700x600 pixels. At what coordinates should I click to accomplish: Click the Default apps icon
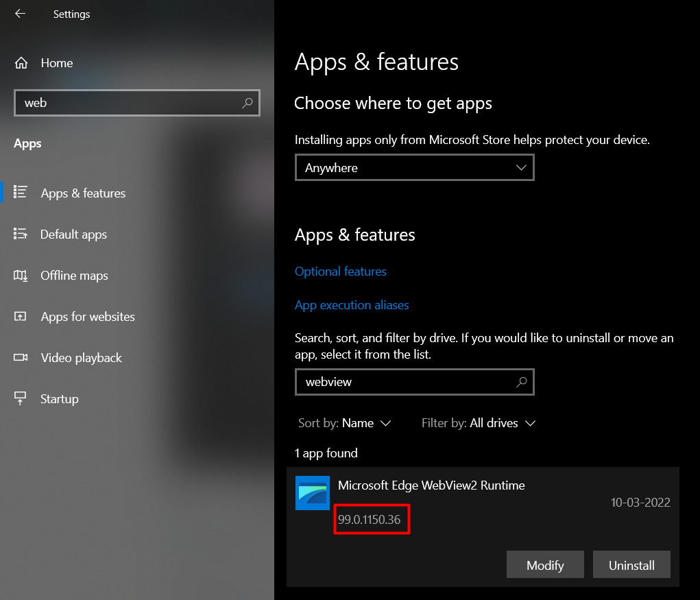click(x=20, y=233)
